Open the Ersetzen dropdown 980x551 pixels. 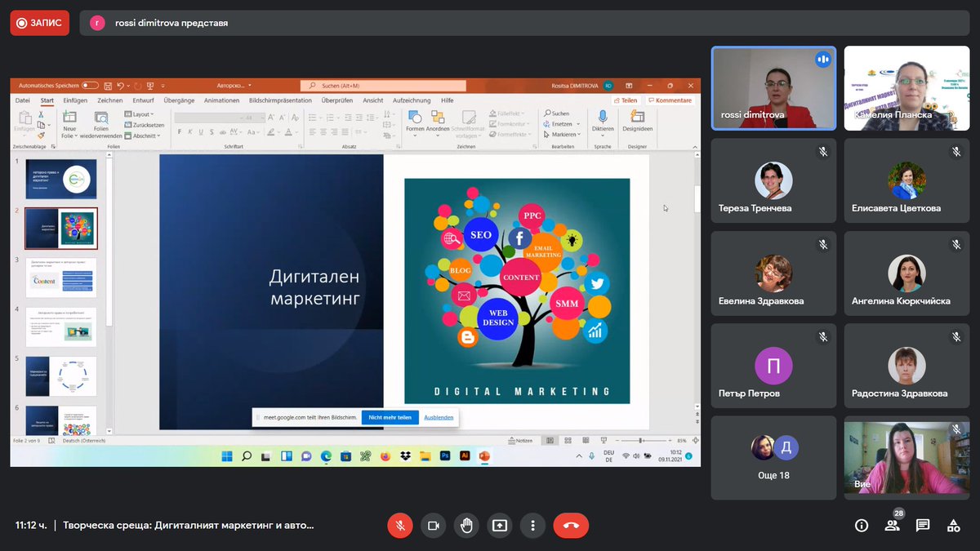click(560, 124)
